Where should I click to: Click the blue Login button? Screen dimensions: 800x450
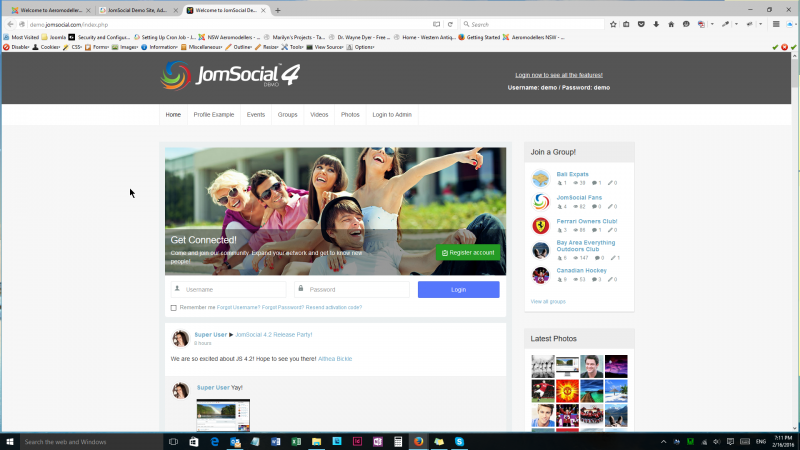click(458, 289)
